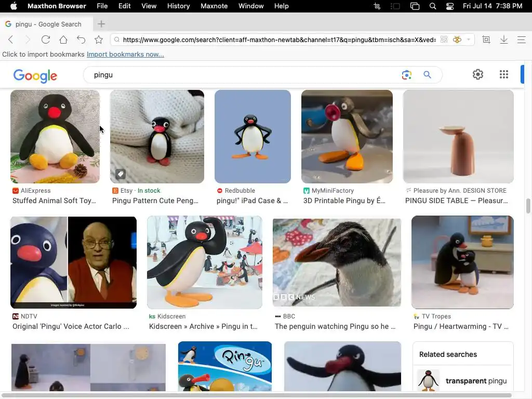532x399 pixels.
Task: Click the date and time in menu bar
Action: click(493, 6)
